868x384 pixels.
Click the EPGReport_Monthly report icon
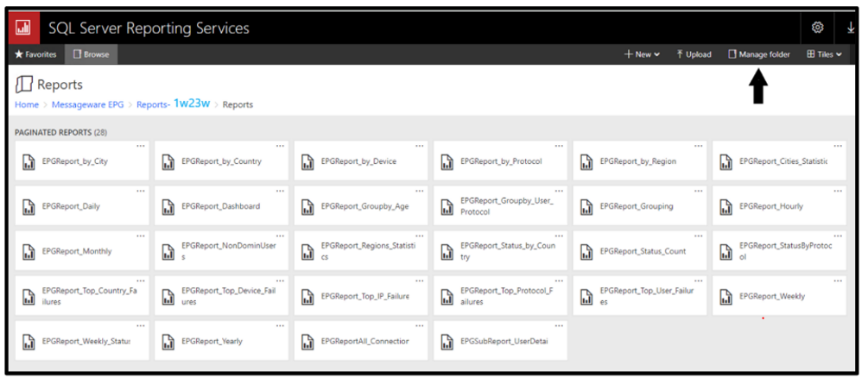click(x=29, y=251)
